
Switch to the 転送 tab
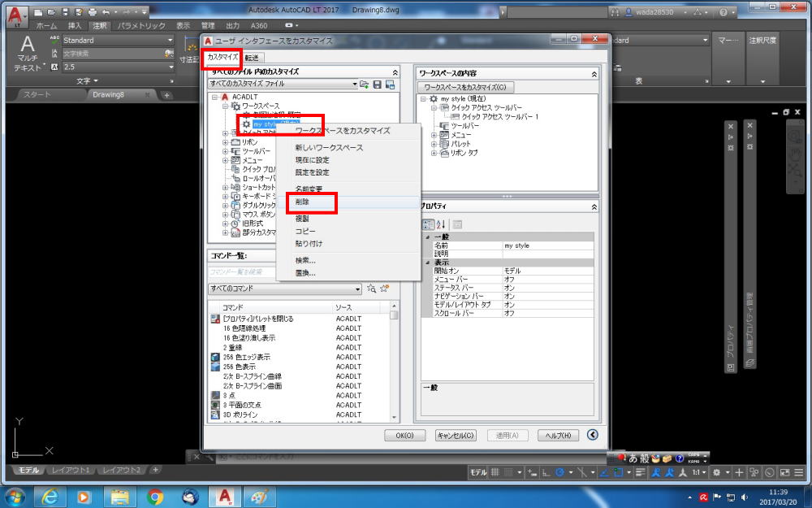click(x=253, y=58)
